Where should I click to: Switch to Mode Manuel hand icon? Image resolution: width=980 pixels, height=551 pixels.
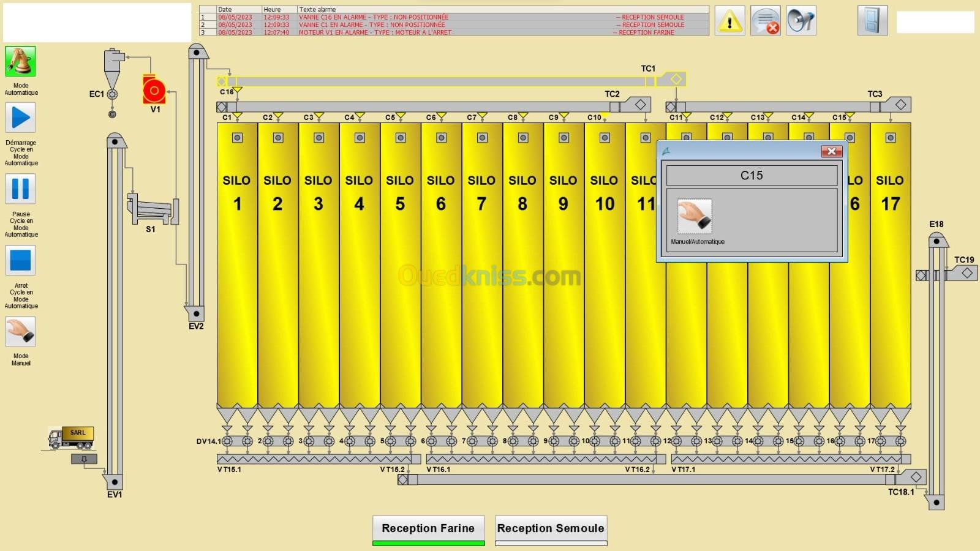click(20, 332)
